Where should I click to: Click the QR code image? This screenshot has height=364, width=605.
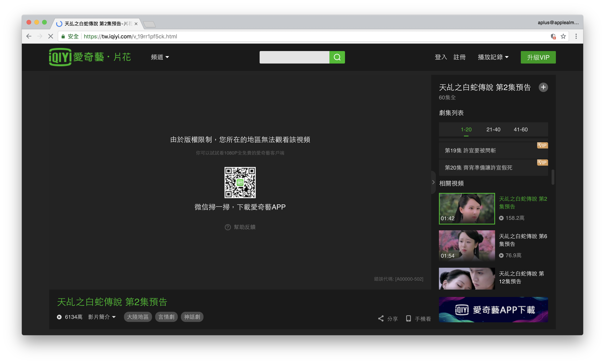click(x=240, y=183)
